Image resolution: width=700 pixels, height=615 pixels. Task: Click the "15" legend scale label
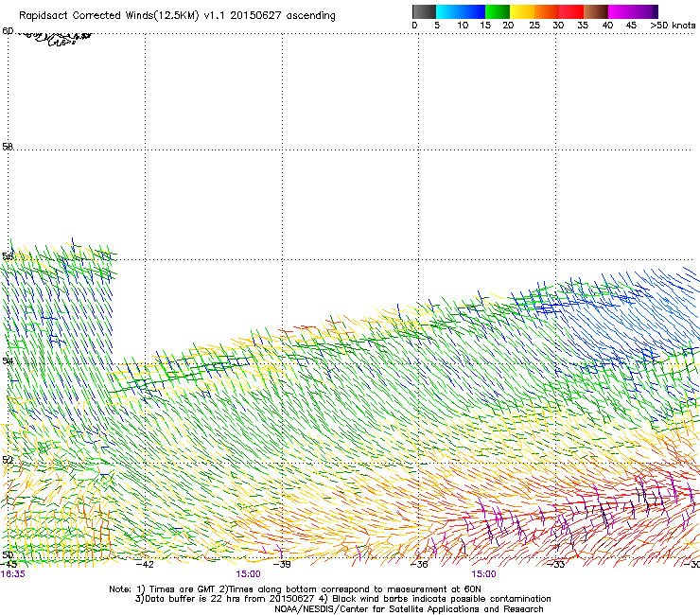(x=485, y=26)
